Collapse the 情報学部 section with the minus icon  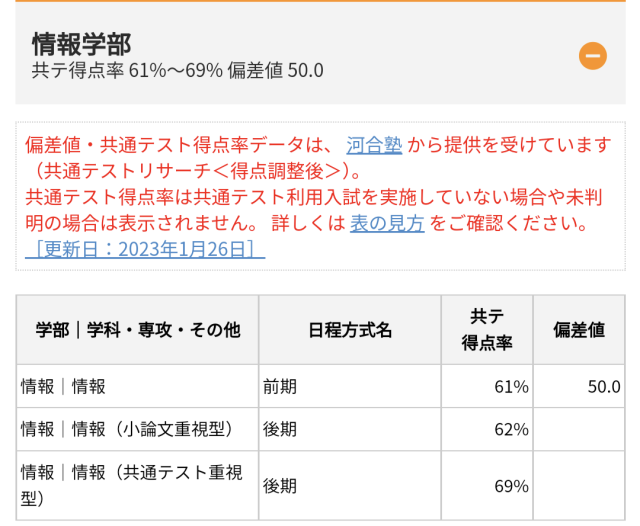pyautogui.click(x=593, y=56)
